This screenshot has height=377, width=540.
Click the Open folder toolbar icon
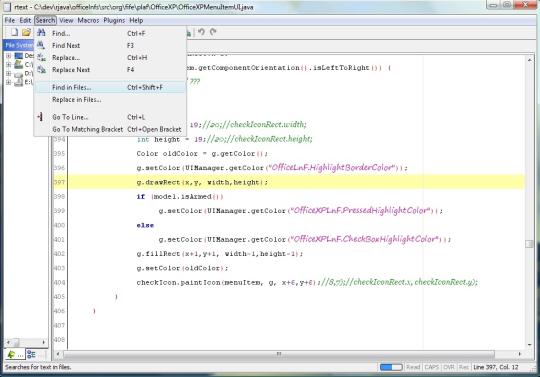click(x=27, y=32)
